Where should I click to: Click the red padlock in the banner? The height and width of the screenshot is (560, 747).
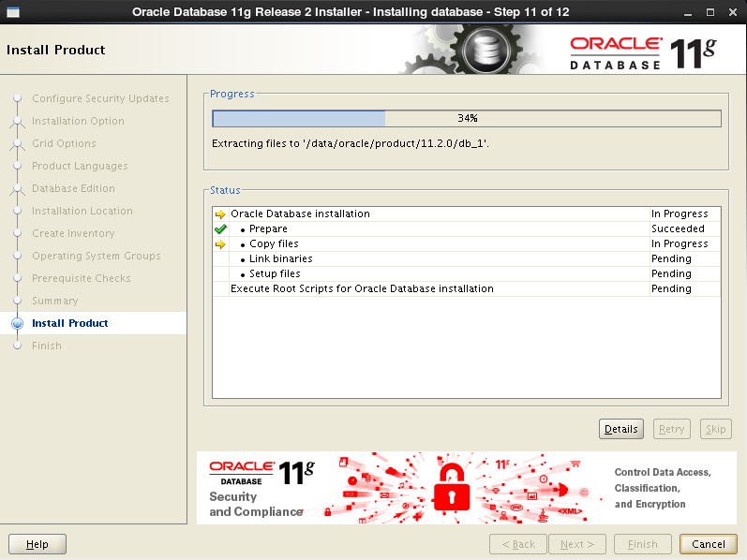(451, 488)
